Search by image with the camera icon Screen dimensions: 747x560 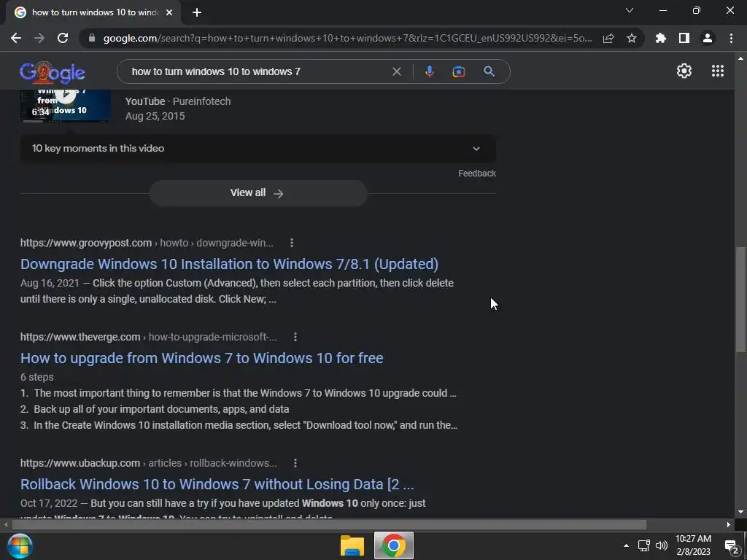458,71
